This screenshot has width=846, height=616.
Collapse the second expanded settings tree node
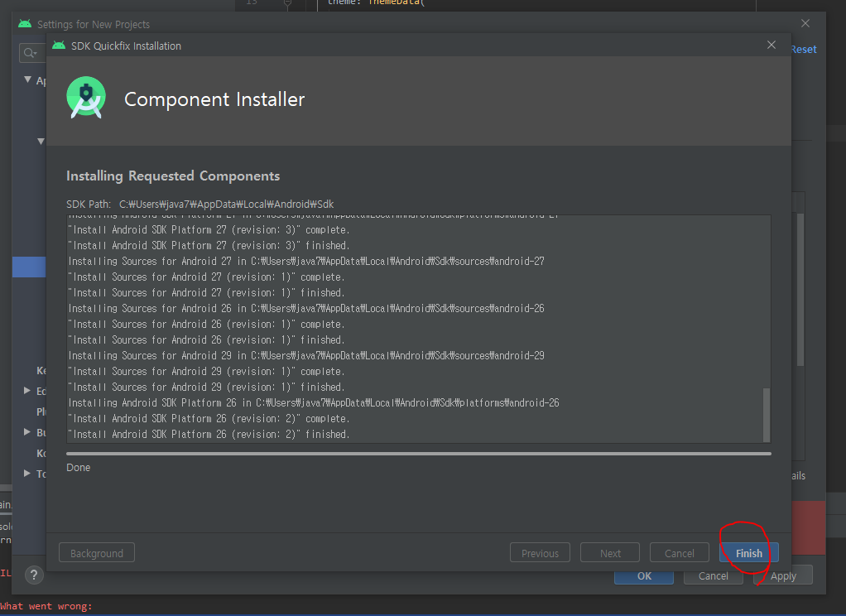coord(41,141)
